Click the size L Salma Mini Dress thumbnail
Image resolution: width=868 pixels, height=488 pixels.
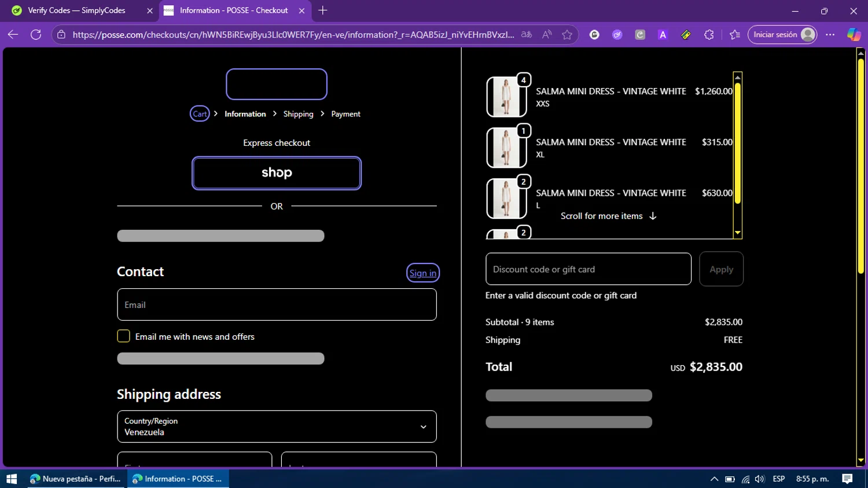(x=506, y=199)
